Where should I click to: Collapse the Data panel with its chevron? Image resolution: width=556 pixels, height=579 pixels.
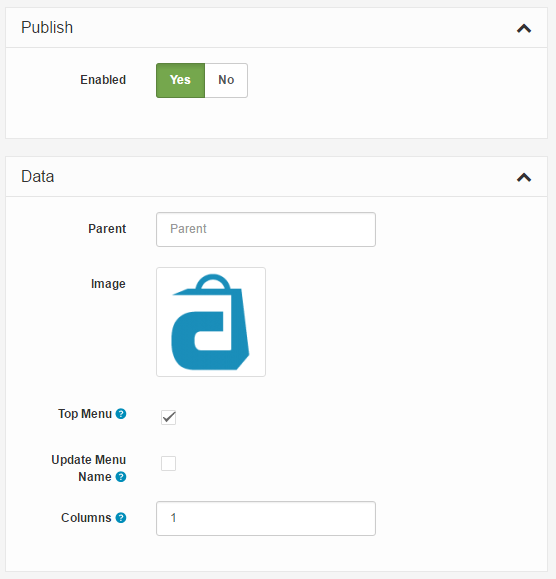(x=524, y=178)
